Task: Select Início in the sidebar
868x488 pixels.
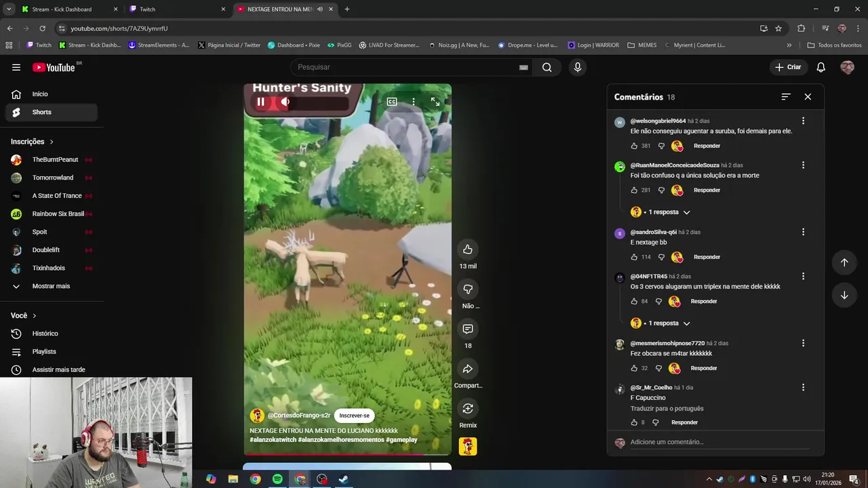Action: point(52,94)
